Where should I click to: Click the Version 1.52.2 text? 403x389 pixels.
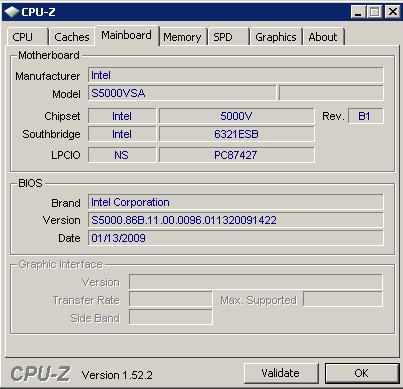117,375
